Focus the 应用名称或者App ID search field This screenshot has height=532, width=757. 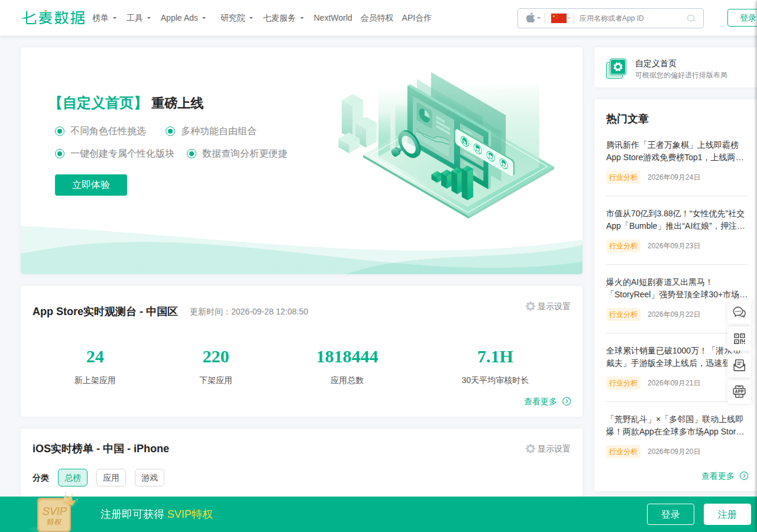tap(630, 18)
